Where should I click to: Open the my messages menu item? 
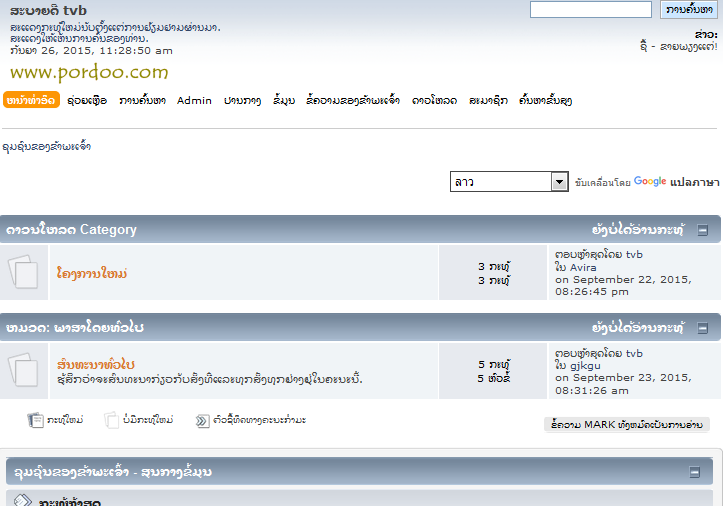[x=353, y=100]
